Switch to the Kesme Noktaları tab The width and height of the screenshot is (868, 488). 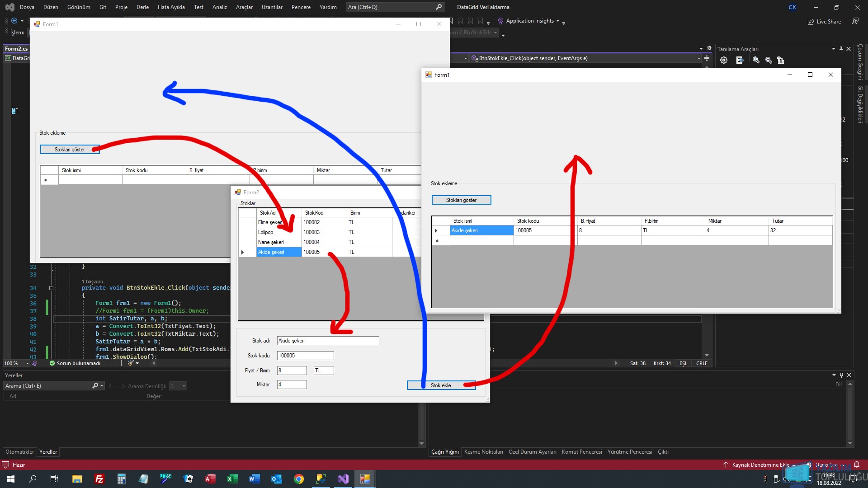pos(483,452)
